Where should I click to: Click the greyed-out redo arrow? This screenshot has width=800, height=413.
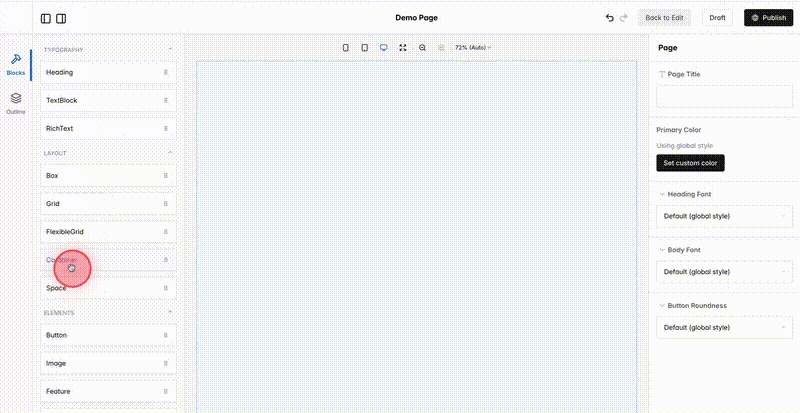tap(623, 18)
